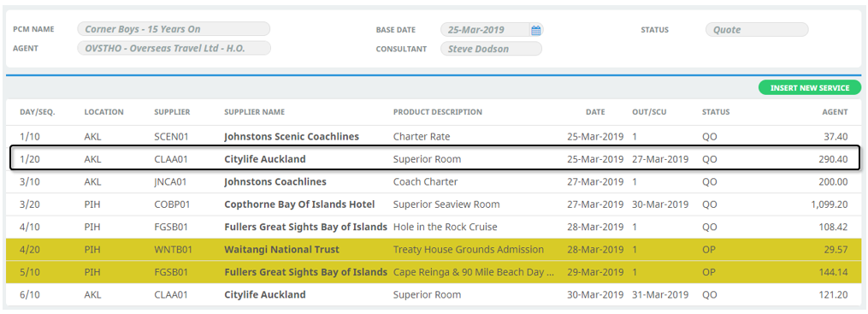Select the Johnstons Coachlines Coach Charter row
This screenshot has width=868, height=314.
(434, 181)
